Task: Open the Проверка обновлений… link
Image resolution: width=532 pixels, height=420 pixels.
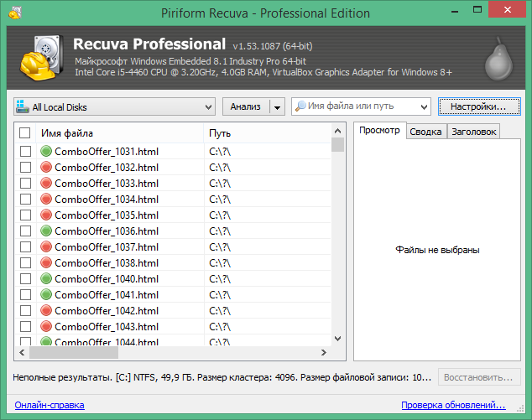Action: (x=454, y=405)
